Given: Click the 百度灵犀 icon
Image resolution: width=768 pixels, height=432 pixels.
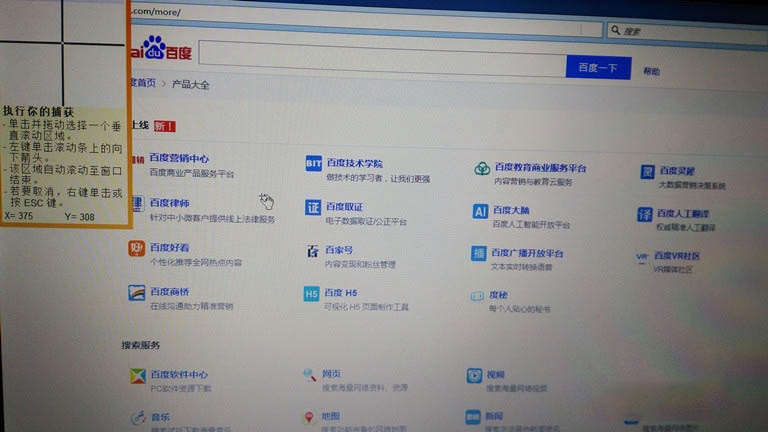Looking at the screenshot, I should pos(648,172).
